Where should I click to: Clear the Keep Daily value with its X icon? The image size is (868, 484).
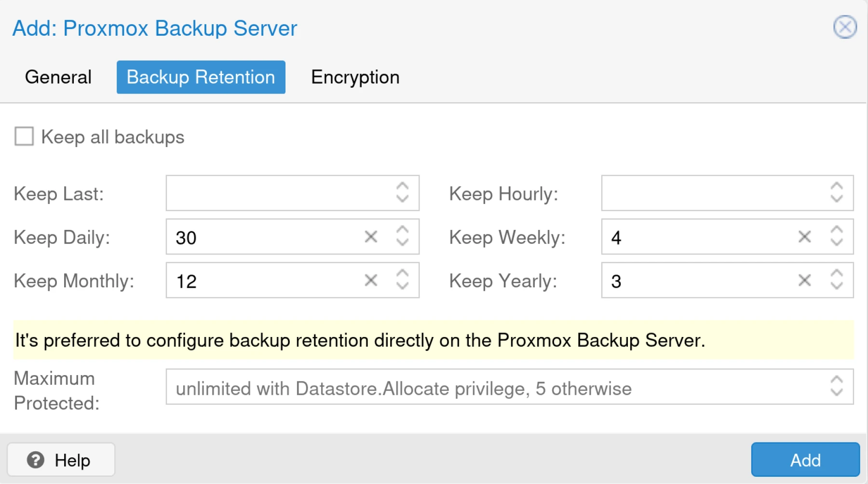(371, 237)
